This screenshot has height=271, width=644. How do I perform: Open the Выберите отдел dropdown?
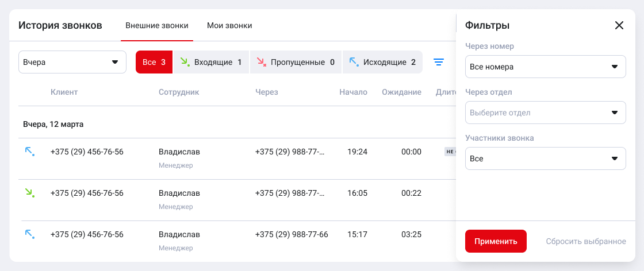pos(545,113)
